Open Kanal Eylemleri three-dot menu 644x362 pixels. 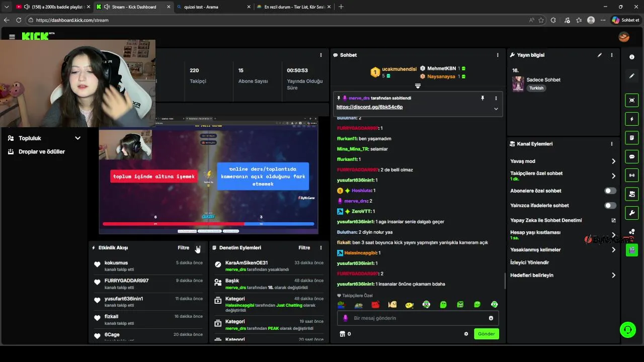612,144
